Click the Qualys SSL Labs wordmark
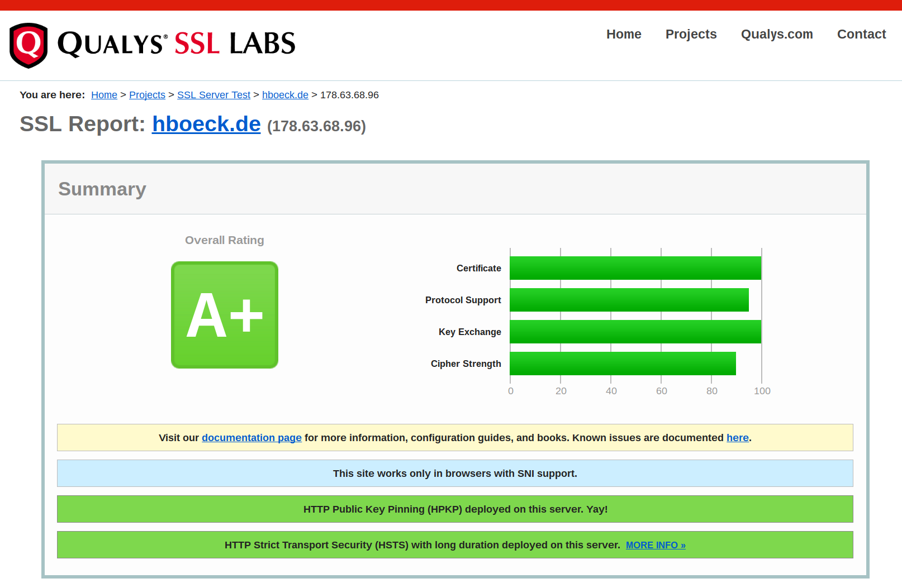This screenshot has width=902, height=588. (x=176, y=44)
